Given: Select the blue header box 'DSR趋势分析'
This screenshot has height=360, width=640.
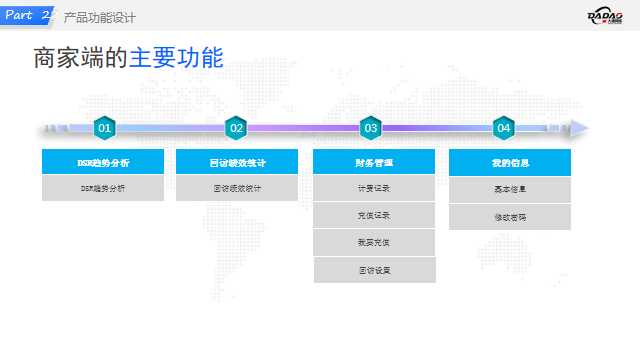Looking at the screenshot, I should (x=103, y=162).
